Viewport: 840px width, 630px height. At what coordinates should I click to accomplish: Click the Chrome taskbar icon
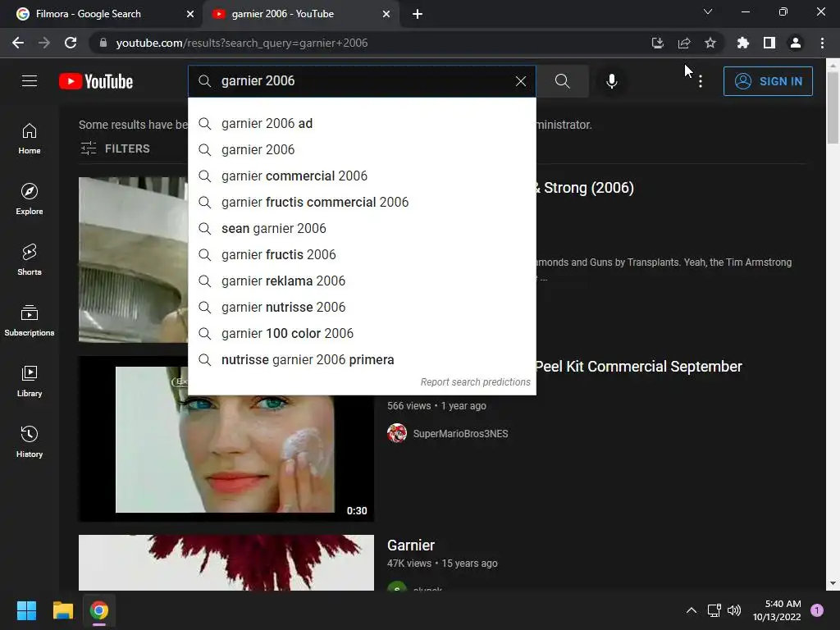[99, 610]
